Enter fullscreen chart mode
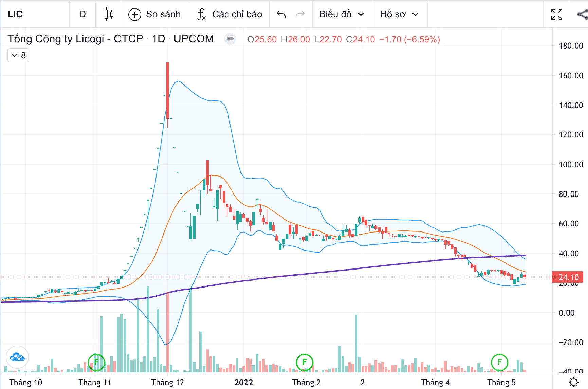This screenshot has width=588, height=389. [x=557, y=14]
